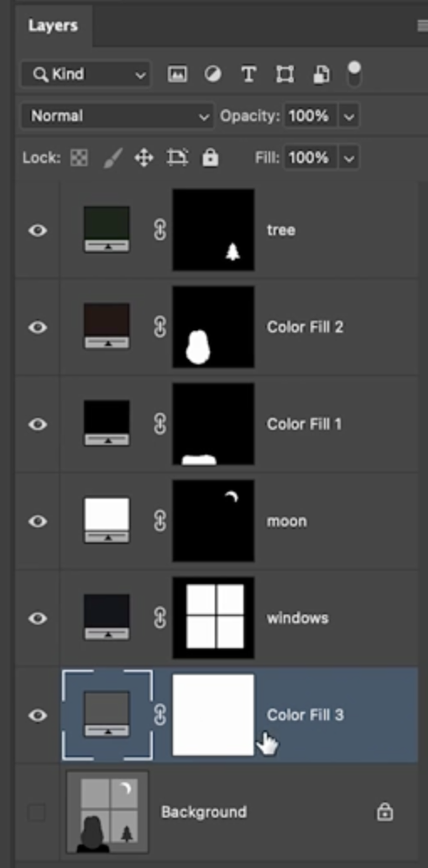This screenshot has width=428, height=868.
Task: Toggle mask link on tree layer
Action: pyautogui.click(x=160, y=230)
